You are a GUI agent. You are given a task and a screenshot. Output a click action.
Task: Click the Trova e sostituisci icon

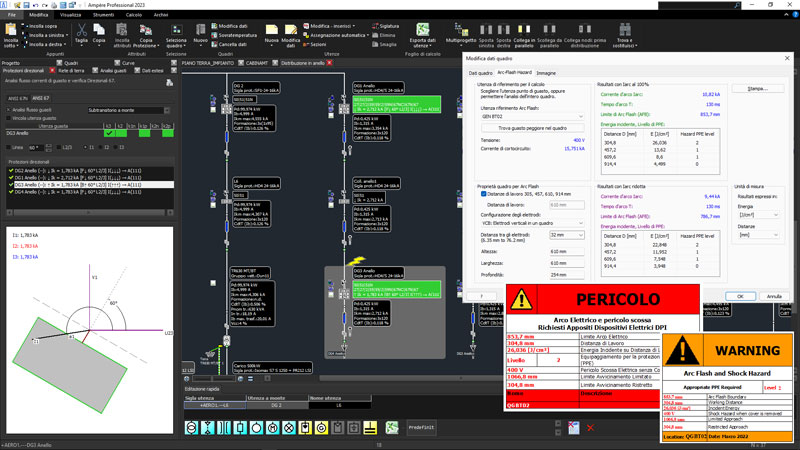point(625,30)
